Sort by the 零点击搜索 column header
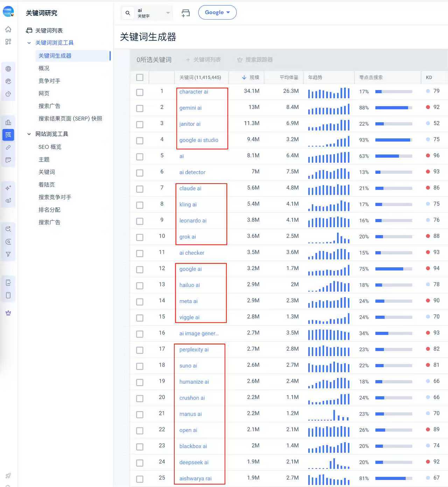Image resolution: width=448 pixels, height=487 pixels. coord(371,77)
